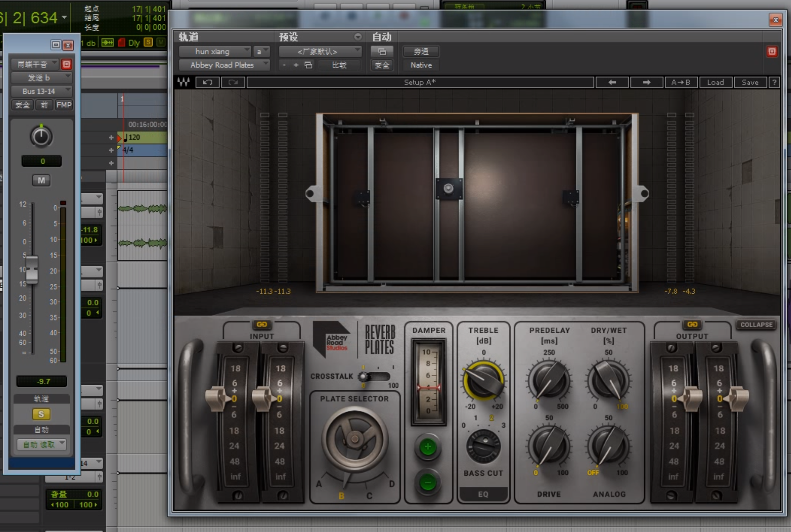Click the send level fader handle
Screen dimensions: 791x532
(x=32, y=269)
